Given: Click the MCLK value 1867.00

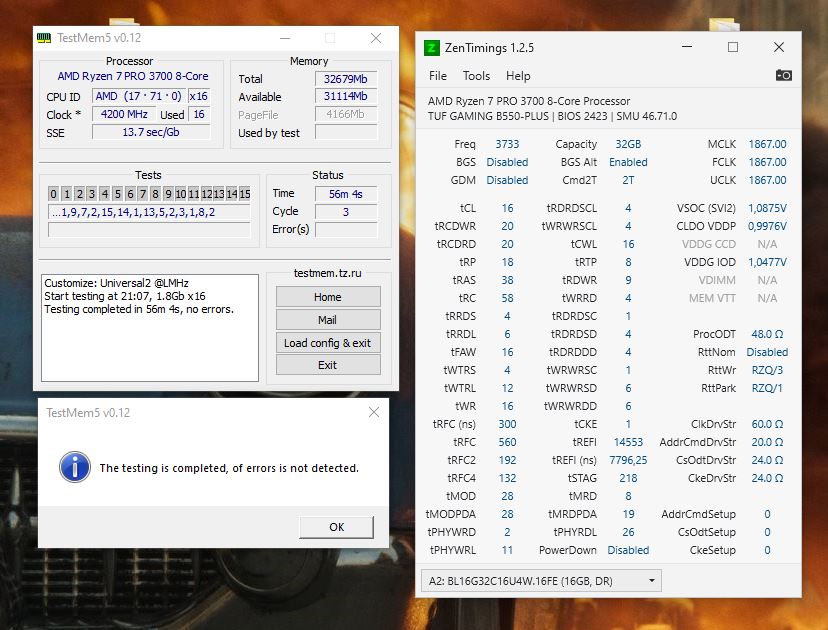Looking at the screenshot, I should [767, 144].
